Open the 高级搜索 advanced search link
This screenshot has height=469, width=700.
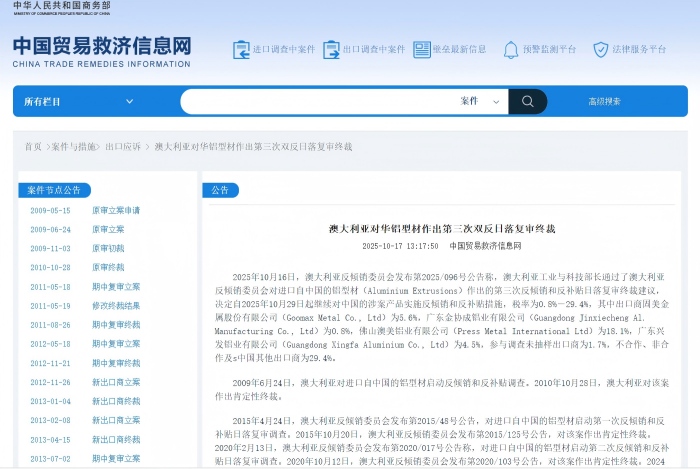click(x=604, y=101)
